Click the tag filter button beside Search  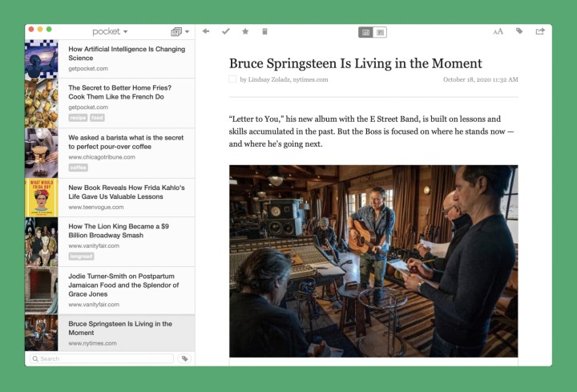click(x=184, y=358)
